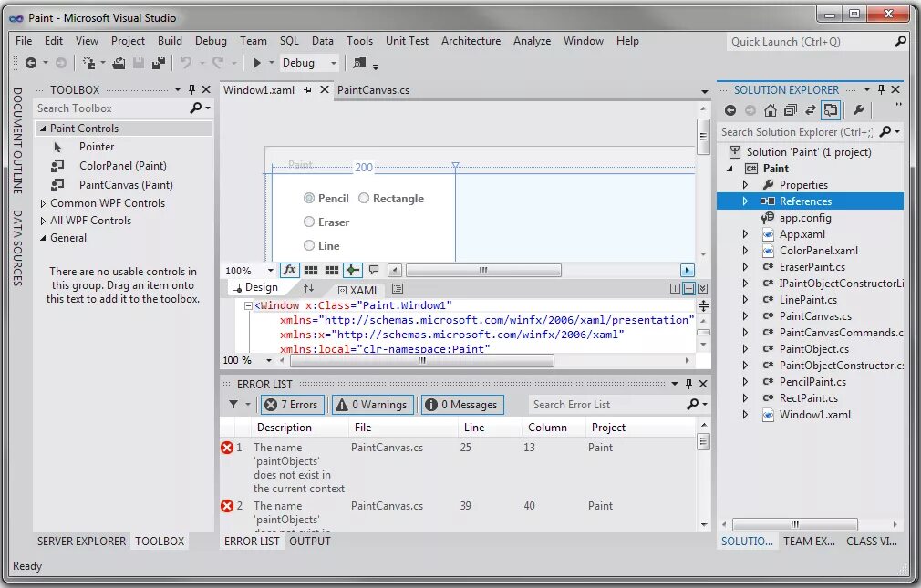Click the Error List filter funnel icon

[x=233, y=404]
